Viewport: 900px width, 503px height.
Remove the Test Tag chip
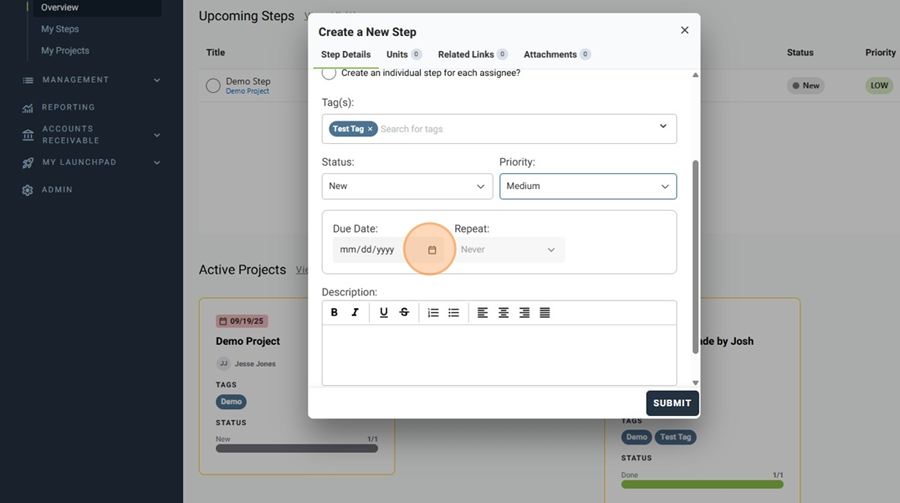coord(370,129)
